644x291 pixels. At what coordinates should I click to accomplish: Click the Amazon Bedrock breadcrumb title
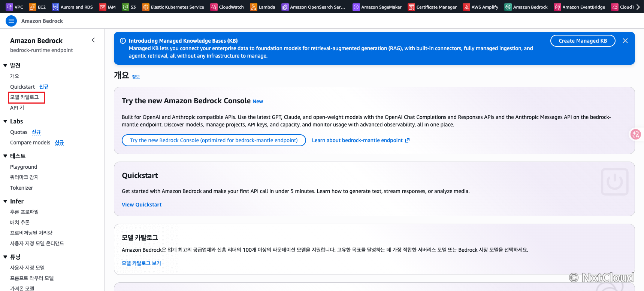tap(42, 21)
